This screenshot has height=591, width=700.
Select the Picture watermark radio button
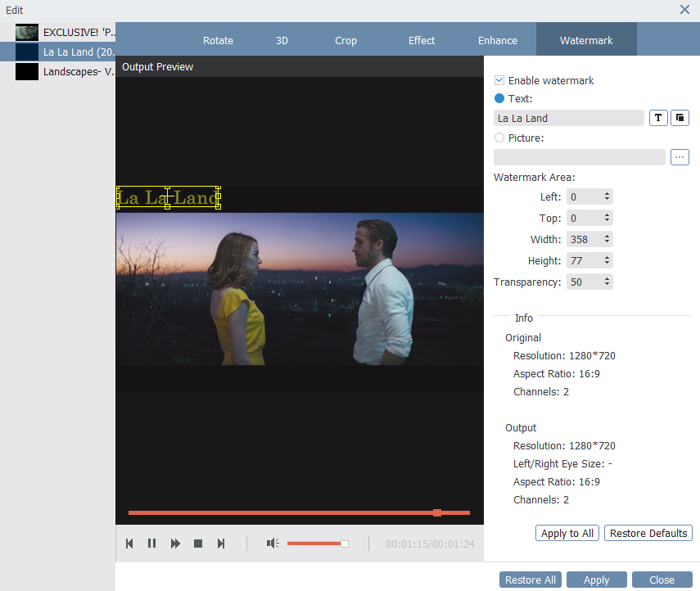click(499, 138)
